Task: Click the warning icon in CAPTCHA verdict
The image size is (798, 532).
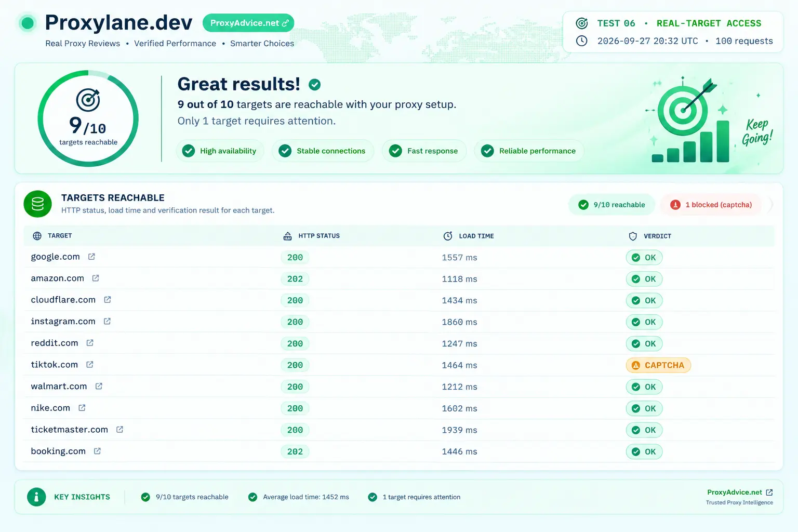Action: (x=635, y=365)
